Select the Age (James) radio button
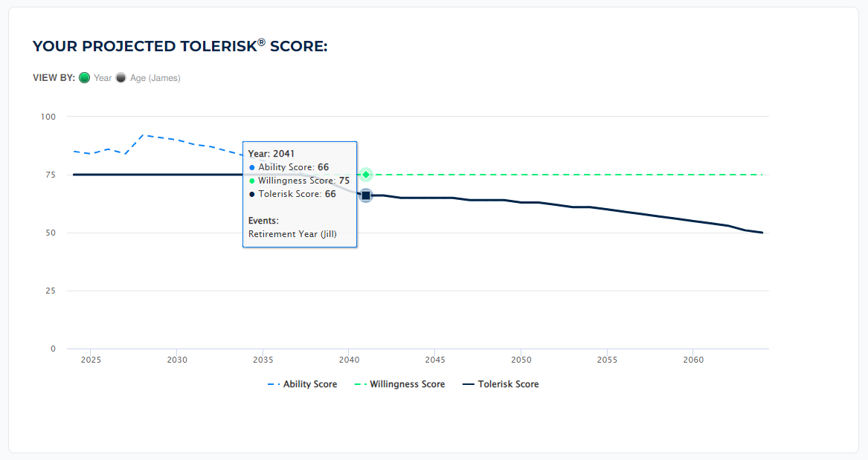This screenshot has height=460, width=868. point(120,78)
